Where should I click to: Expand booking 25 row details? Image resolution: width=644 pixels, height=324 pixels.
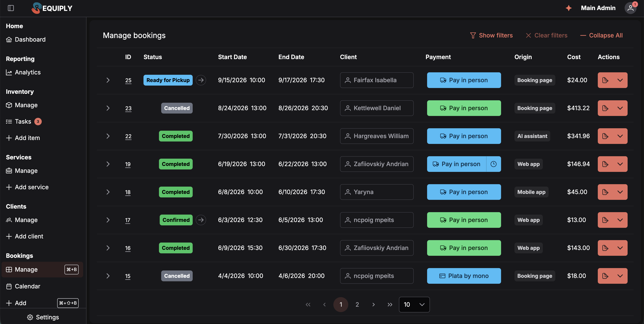pos(108,80)
